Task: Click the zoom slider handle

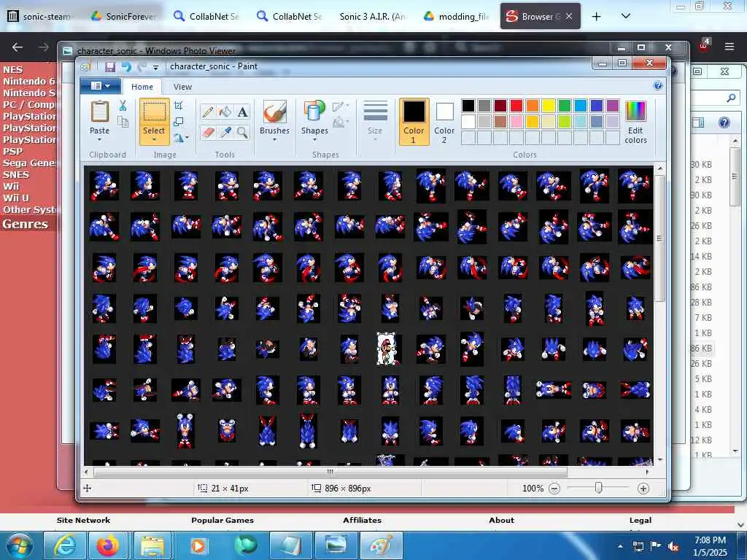Action: pos(599,488)
